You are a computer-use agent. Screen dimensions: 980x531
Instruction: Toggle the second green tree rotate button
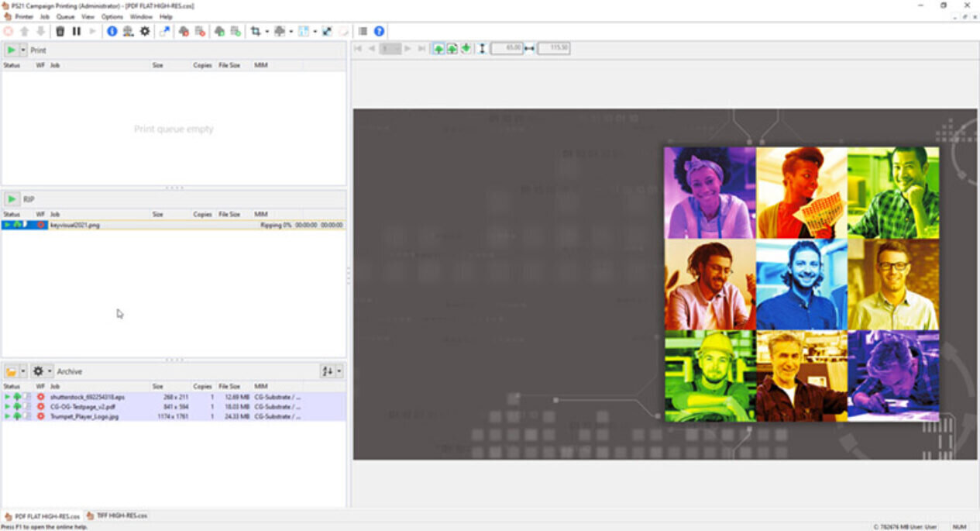point(452,49)
